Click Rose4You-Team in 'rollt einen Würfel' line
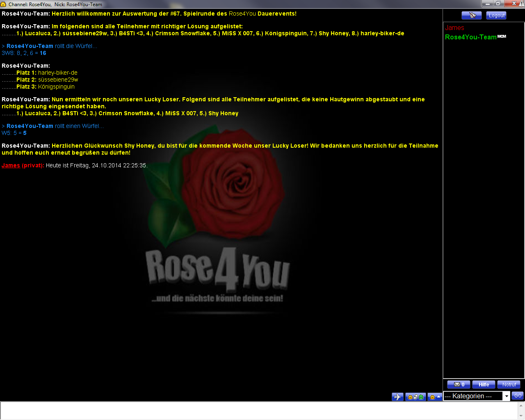525x420 pixels. [30, 126]
